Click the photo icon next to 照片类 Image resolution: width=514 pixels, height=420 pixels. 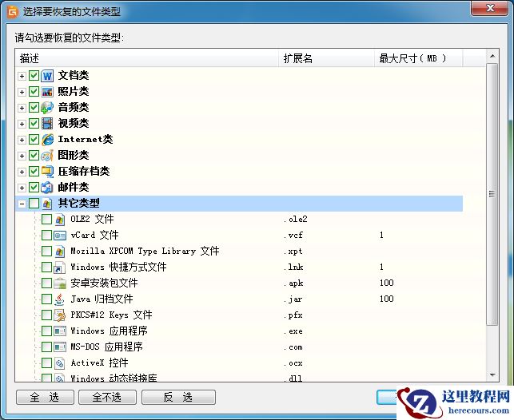click(x=47, y=92)
